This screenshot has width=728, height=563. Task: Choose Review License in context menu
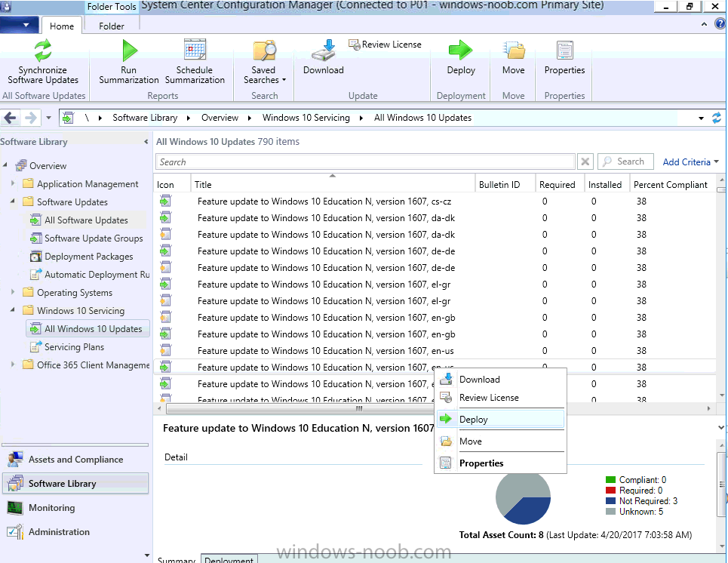click(500, 398)
